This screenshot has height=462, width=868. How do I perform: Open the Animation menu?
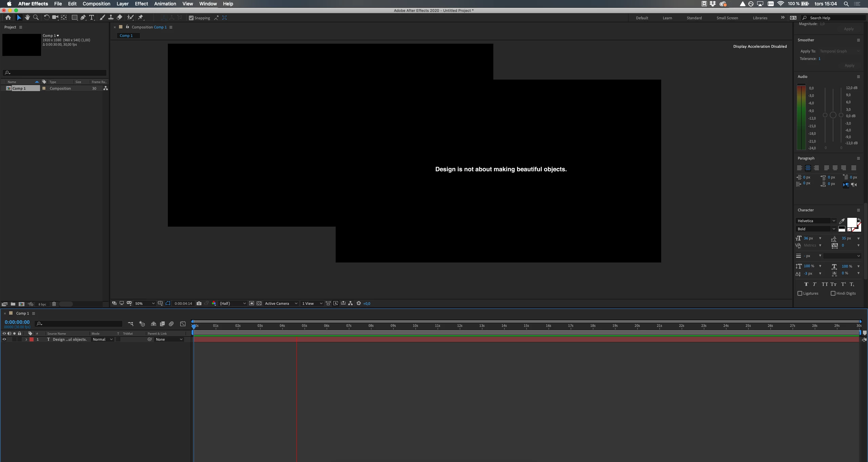tap(165, 4)
